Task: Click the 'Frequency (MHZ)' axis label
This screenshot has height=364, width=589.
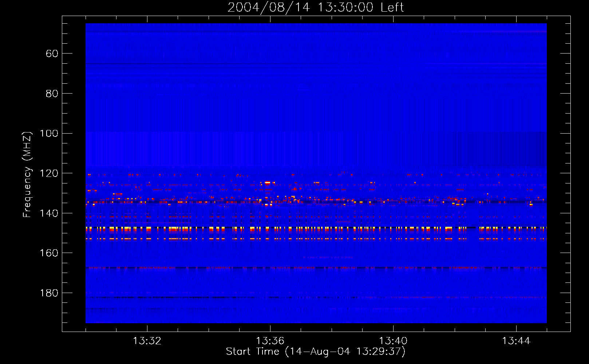Action: [x=27, y=174]
